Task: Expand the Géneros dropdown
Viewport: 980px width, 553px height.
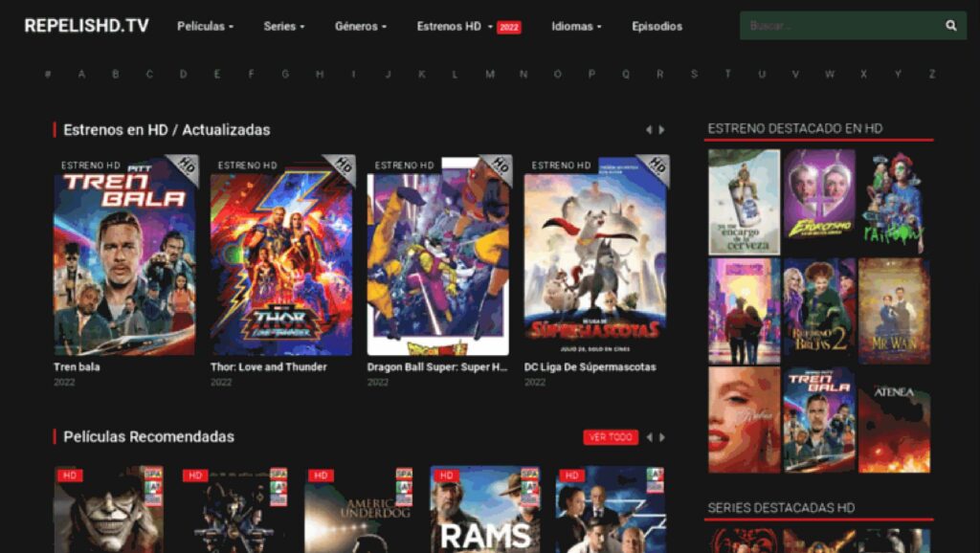Action: point(361,26)
